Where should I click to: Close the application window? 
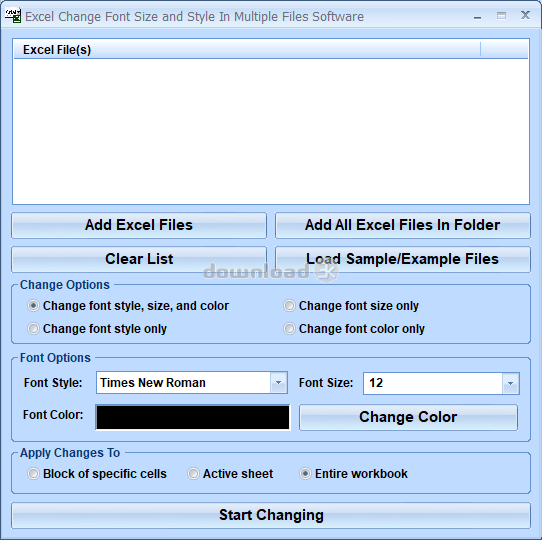point(525,15)
